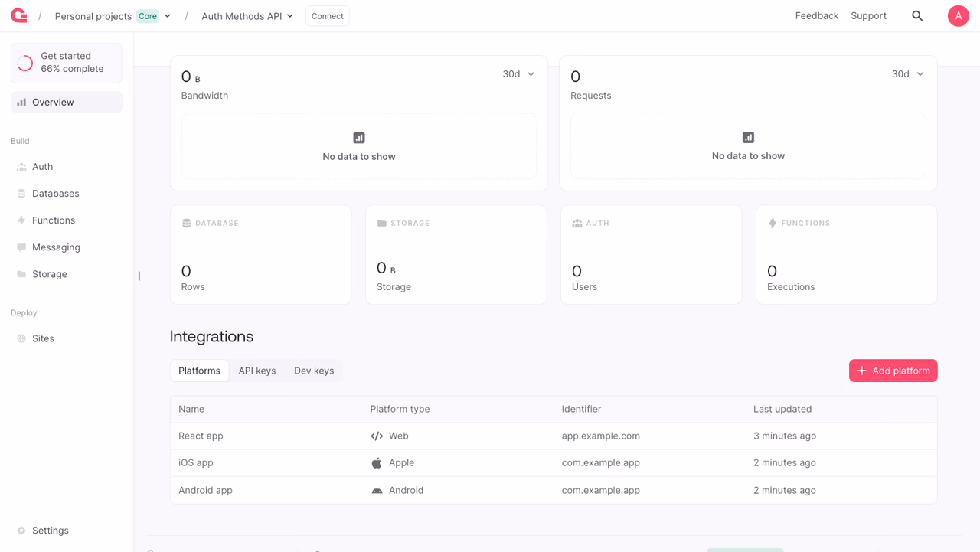Click the Storage card folder icon
This screenshot has width=980, height=552.
coord(381,224)
